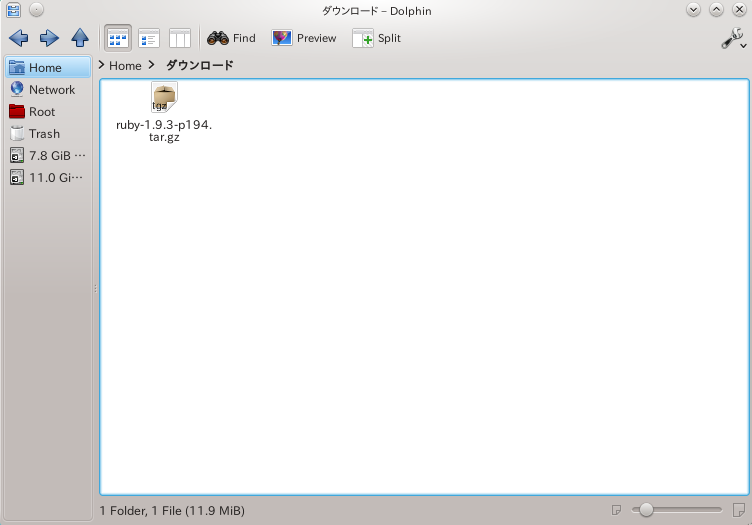Click the large icon size button

tap(739, 510)
